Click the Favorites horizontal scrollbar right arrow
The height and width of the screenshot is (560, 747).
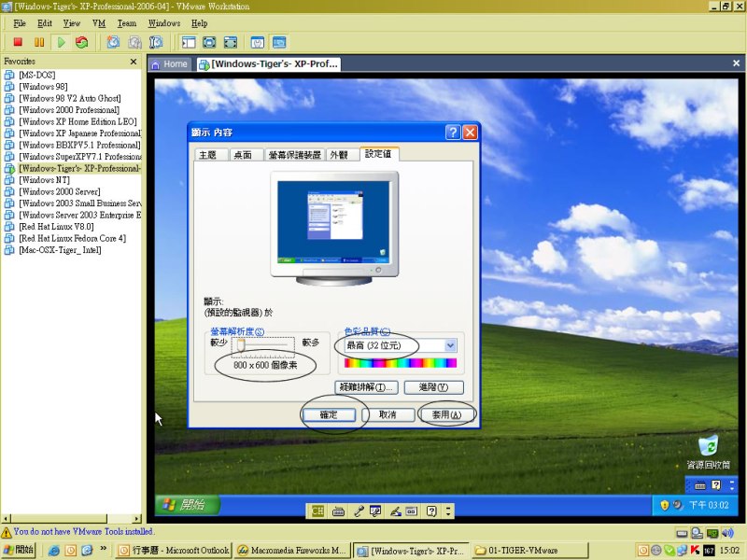click(136, 519)
